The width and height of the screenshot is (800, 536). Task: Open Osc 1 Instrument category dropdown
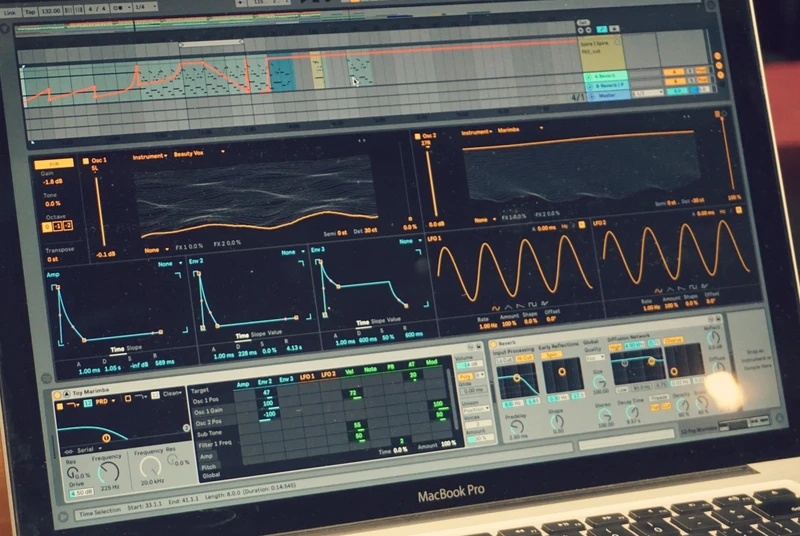[x=149, y=156]
